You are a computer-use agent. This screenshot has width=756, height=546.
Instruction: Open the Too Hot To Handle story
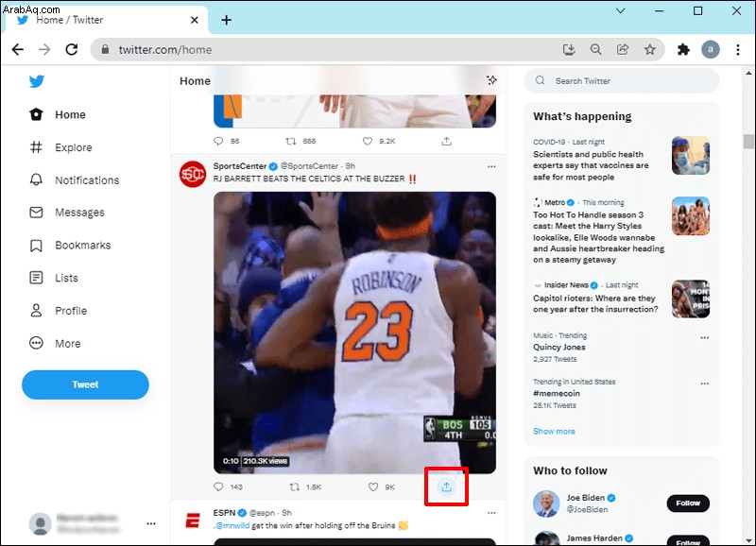click(x=621, y=231)
